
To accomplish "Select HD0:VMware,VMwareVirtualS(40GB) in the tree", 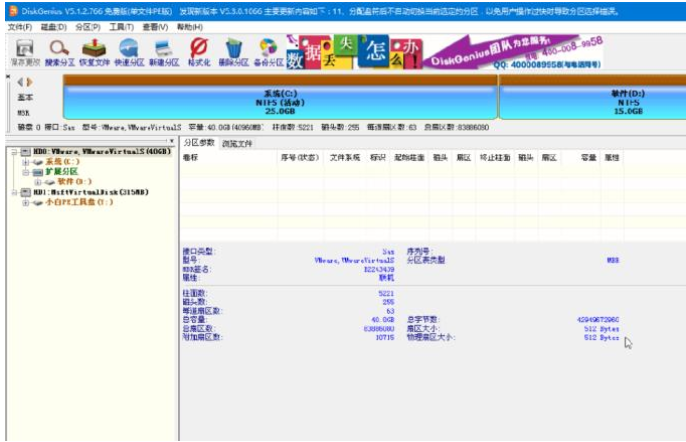I will 102,151.
